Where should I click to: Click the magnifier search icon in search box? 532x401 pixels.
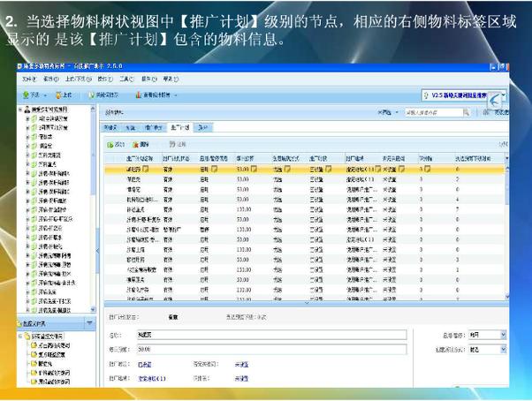coord(467,112)
